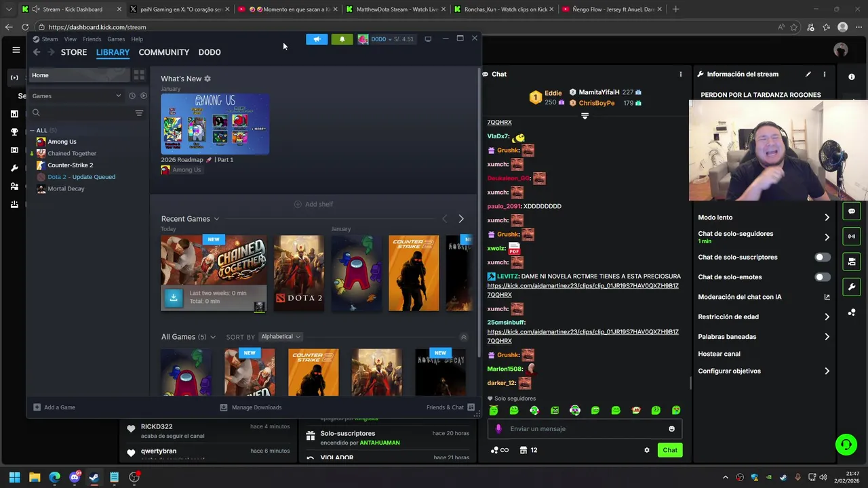Expand Restricción de edad setting

pyautogui.click(x=764, y=317)
